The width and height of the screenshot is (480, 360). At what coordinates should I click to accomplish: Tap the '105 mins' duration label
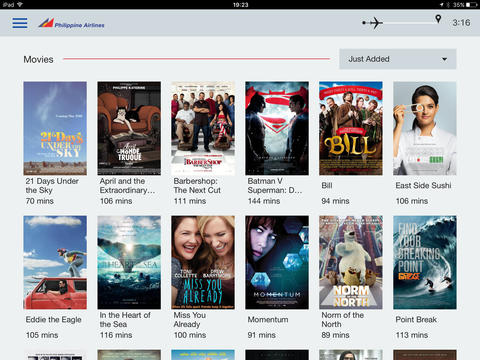click(42, 335)
